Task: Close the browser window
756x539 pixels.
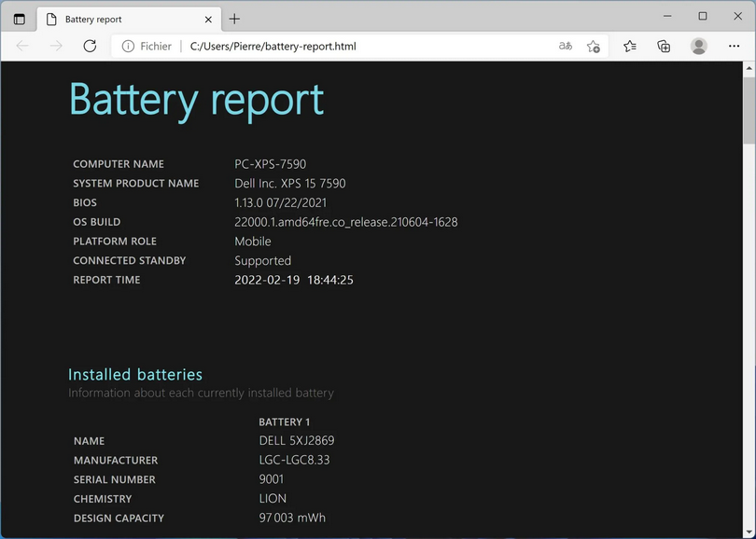Action: click(737, 17)
